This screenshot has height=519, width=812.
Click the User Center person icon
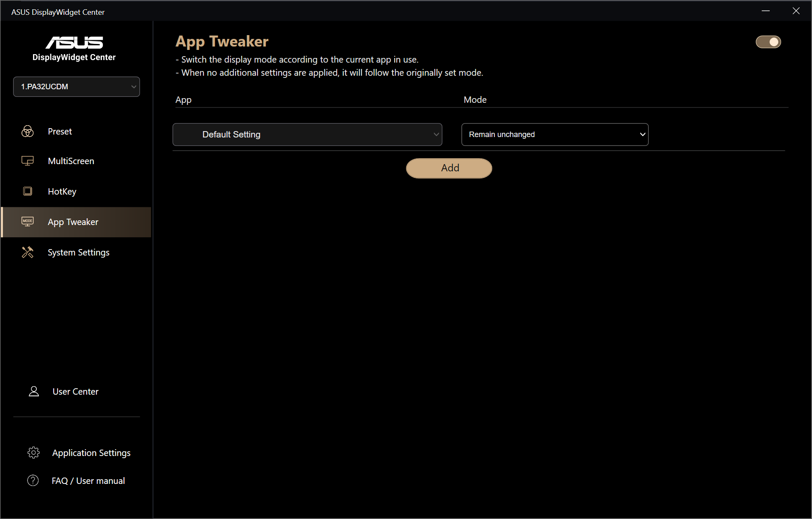[x=34, y=391]
